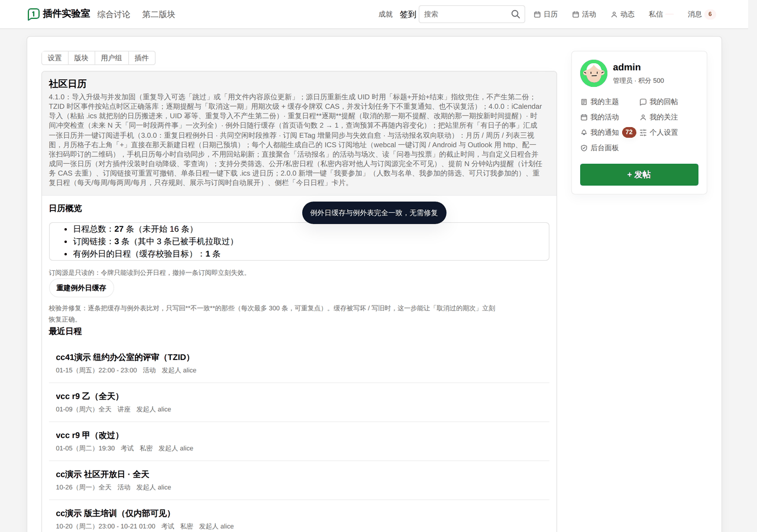Open 后台面板 via its shield icon
Viewport: 757px width, 532px height.
pos(584,148)
